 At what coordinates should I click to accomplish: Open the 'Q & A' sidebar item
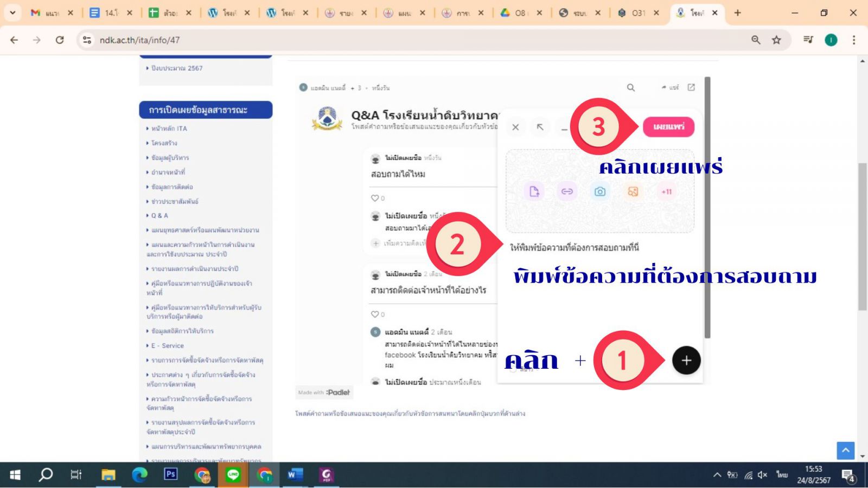coord(159,215)
